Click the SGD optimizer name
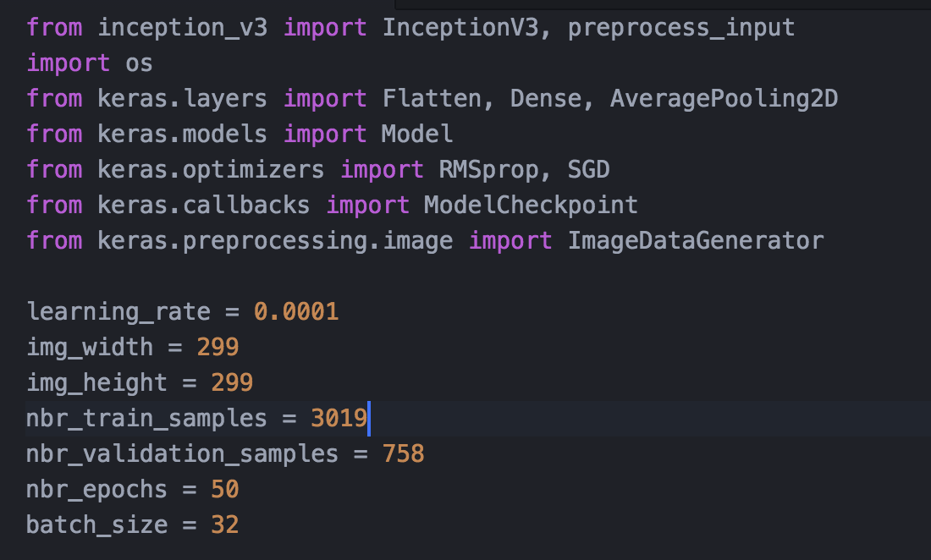 coord(588,169)
